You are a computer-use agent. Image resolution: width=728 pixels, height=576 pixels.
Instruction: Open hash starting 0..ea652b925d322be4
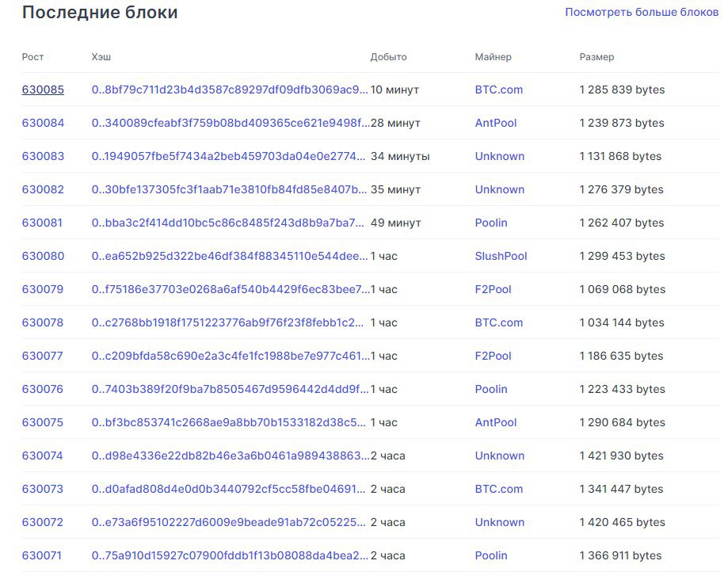(x=230, y=256)
